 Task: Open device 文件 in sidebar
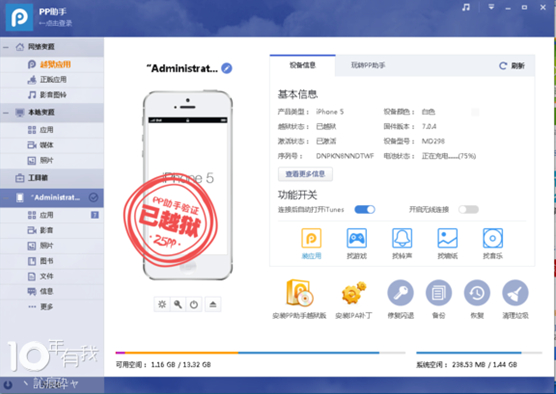click(52, 276)
